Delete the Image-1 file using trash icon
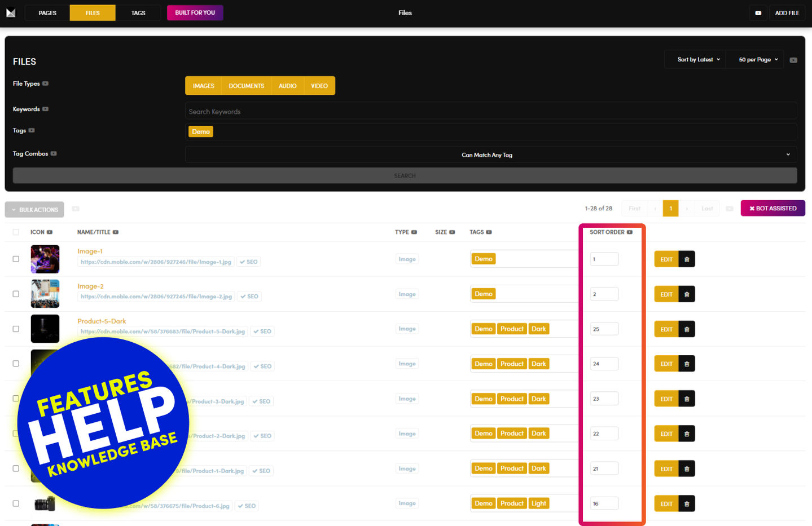 pos(686,259)
